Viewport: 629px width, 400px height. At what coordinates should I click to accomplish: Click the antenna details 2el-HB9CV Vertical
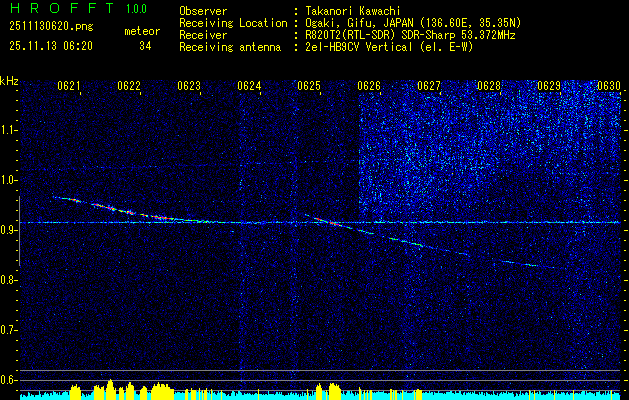tap(390, 47)
